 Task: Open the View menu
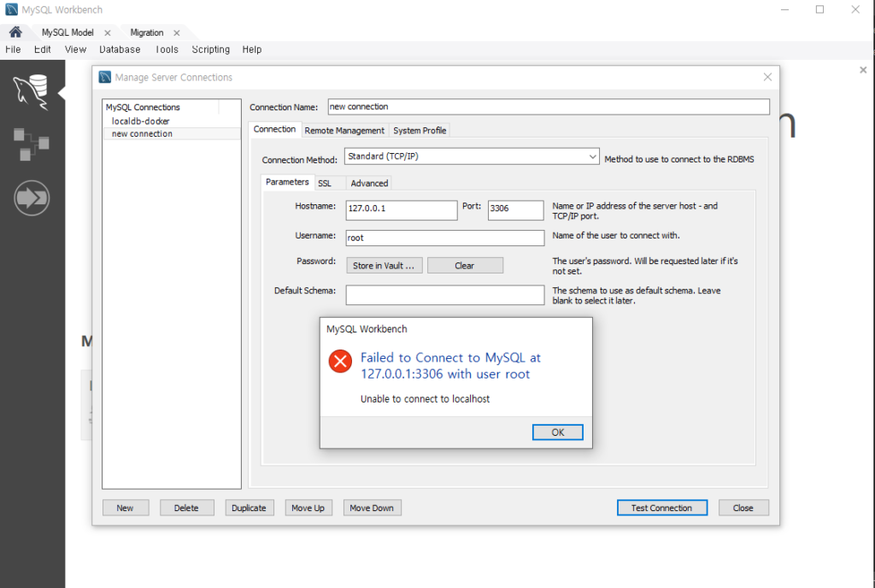point(75,49)
